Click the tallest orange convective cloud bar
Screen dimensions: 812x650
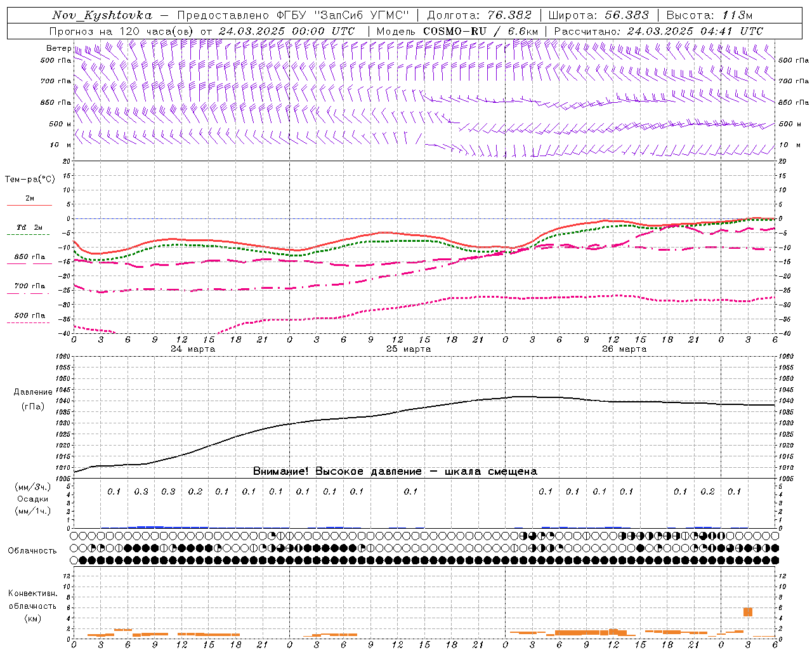748,612
